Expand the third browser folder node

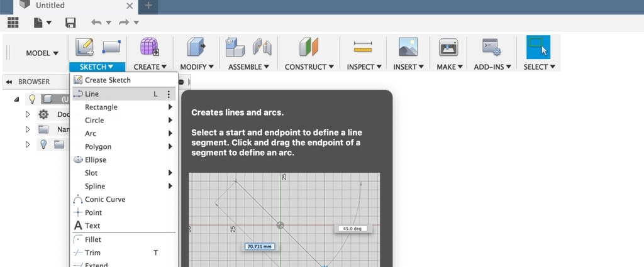pos(28,144)
